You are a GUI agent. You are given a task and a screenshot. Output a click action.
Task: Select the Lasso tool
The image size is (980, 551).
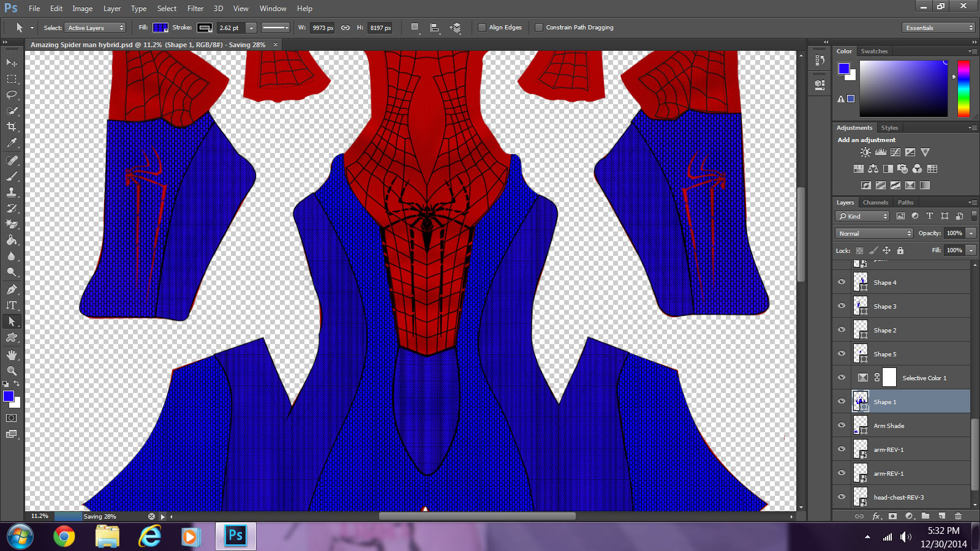12,95
